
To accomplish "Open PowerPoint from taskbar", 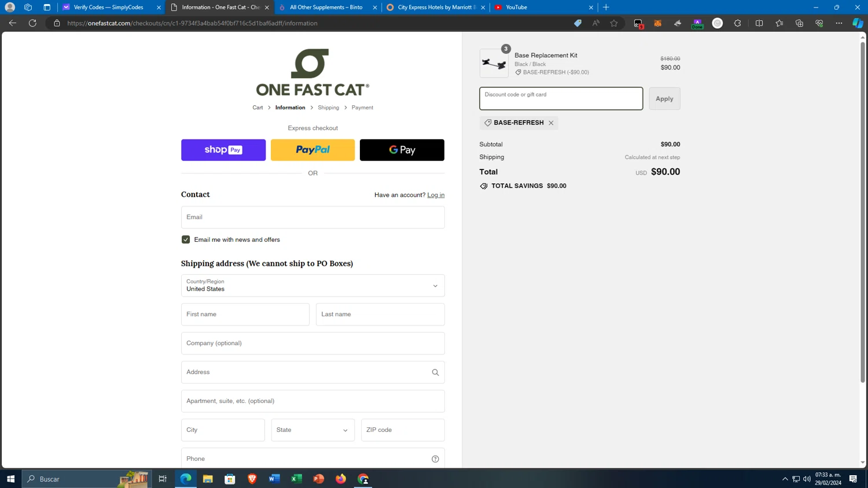I will pyautogui.click(x=319, y=479).
